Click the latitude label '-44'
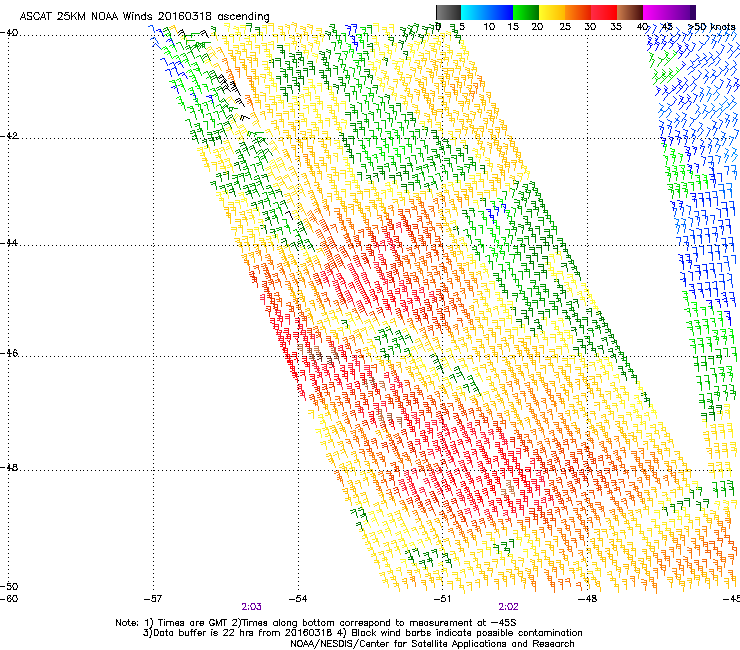 [9, 243]
